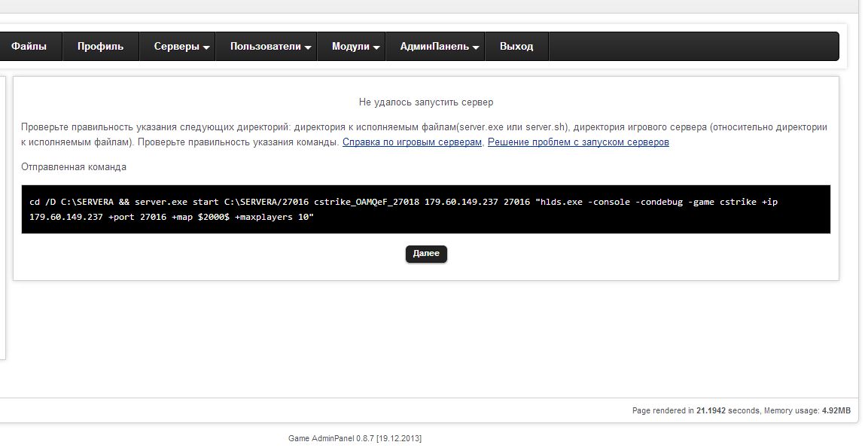The image size is (868, 448).
Task: Expand the caret arrow beside Серверы
Action: pyautogui.click(x=206, y=47)
